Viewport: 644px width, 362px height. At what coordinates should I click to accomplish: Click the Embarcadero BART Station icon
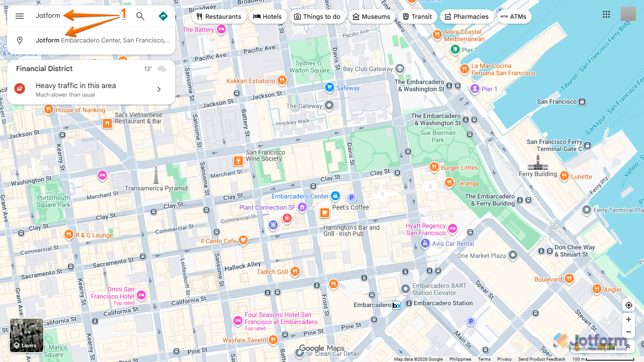(406, 289)
